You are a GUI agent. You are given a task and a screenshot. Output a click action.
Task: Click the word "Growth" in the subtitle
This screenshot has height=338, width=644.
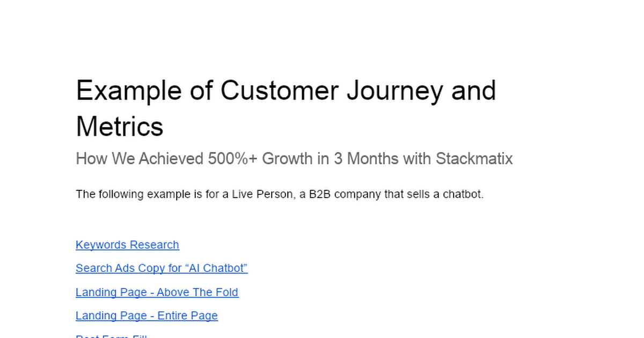point(287,159)
